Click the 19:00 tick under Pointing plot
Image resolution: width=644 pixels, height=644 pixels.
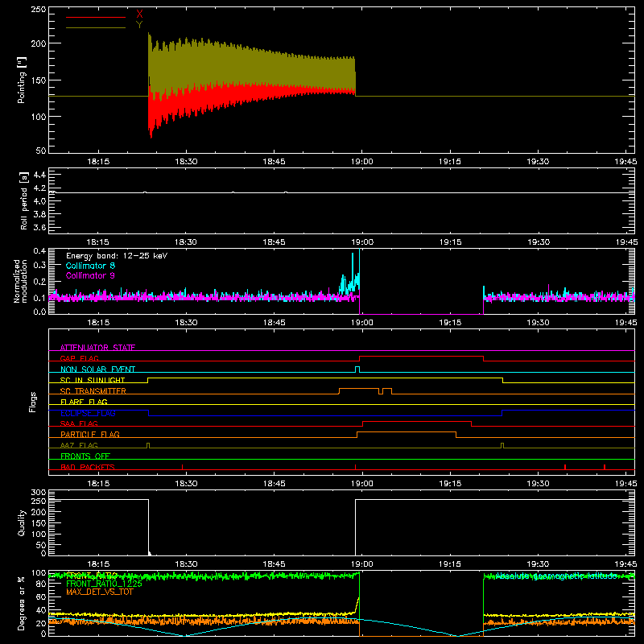[361, 162]
